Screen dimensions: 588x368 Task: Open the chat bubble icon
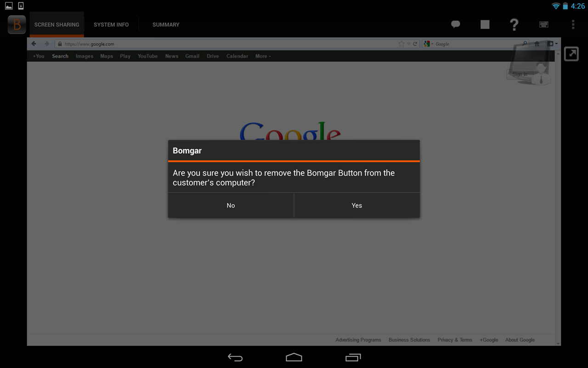click(456, 24)
